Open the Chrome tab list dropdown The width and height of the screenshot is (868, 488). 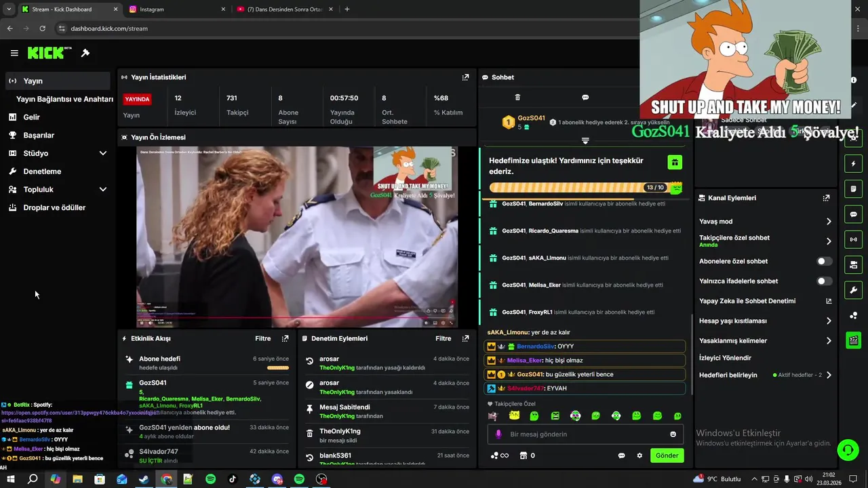point(9,9)
